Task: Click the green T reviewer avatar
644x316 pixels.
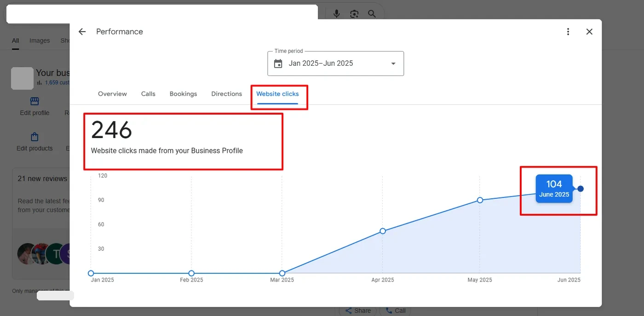Action: click(x=56, y=254)
